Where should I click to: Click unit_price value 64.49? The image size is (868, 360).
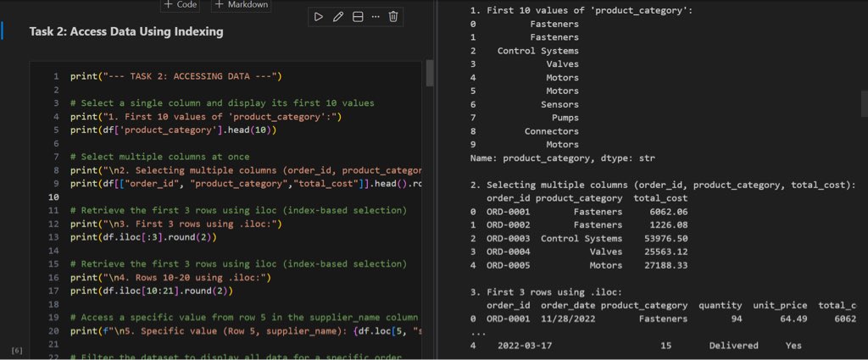793,319
